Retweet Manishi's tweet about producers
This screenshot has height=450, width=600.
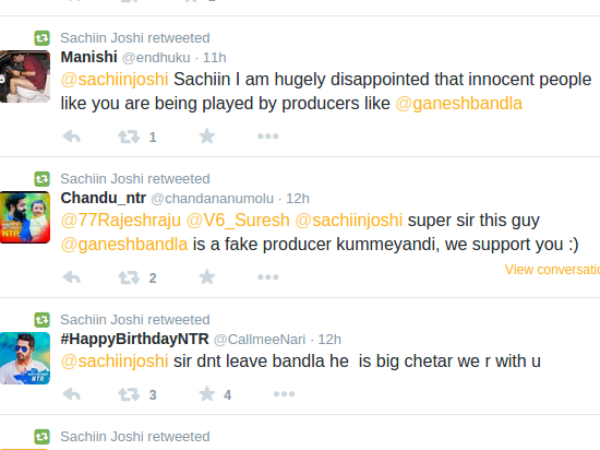pyautogui.click(x=129, y=137)
